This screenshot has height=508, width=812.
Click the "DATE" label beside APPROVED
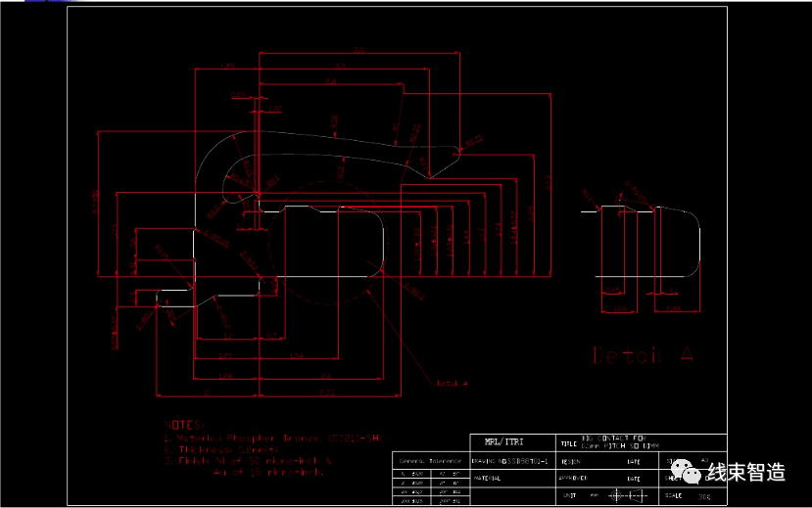634,479
